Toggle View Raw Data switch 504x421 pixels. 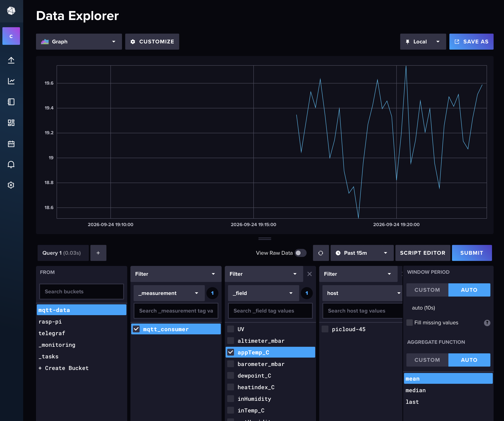click(300, 253)
